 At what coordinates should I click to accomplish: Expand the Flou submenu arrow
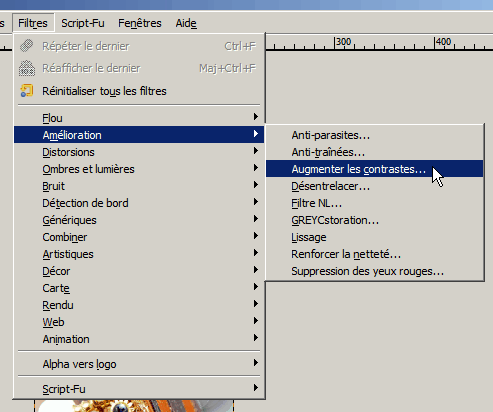(256, 117)
